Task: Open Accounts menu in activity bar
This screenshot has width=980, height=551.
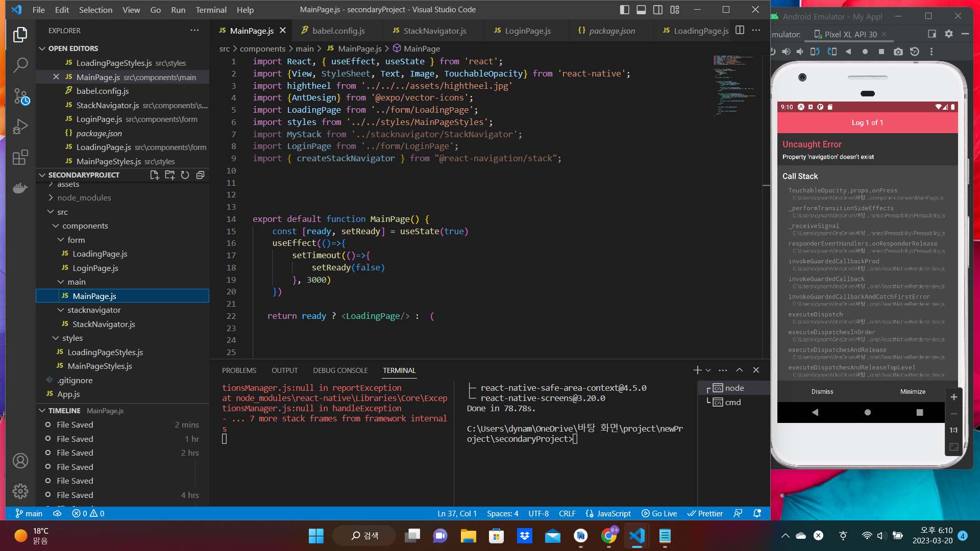Action: 20,461
